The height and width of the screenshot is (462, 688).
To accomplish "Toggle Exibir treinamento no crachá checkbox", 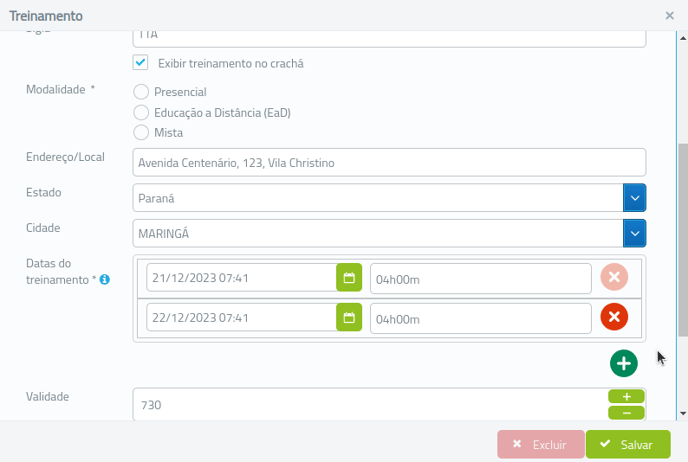I will pyautogui.click(x=140, y=62).
